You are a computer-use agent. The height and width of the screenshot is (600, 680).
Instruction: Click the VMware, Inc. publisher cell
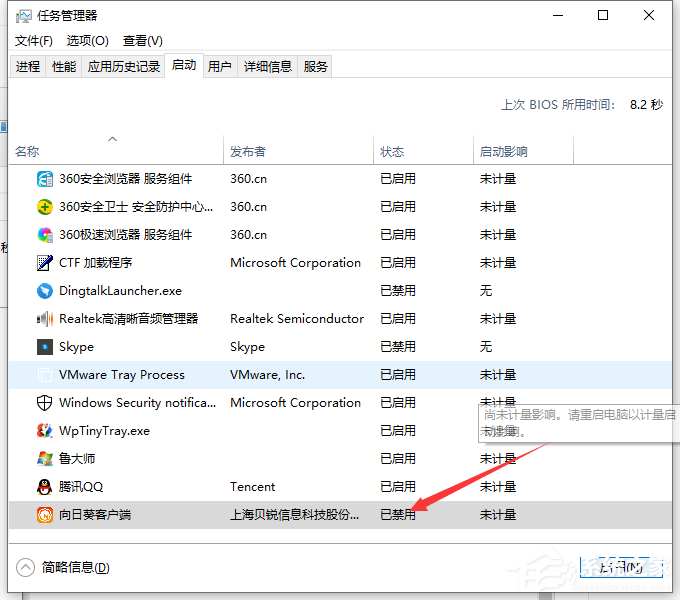[x=268, y=375]
